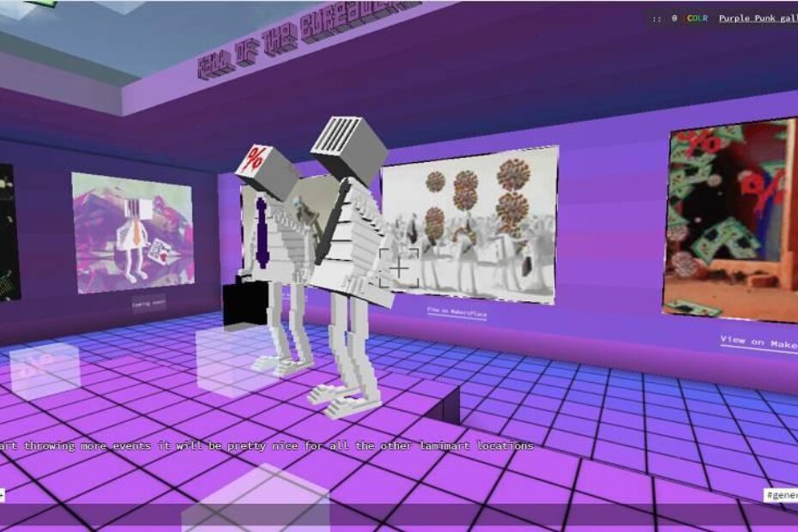Open the pink artwork with orange-tie figure
This screenshot has width=798, height=532.
pyautogui.click(x=131, y=231)
